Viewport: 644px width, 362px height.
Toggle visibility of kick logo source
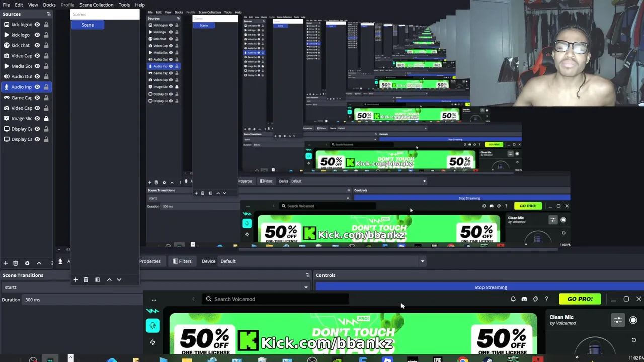click(x=37, y=35)
